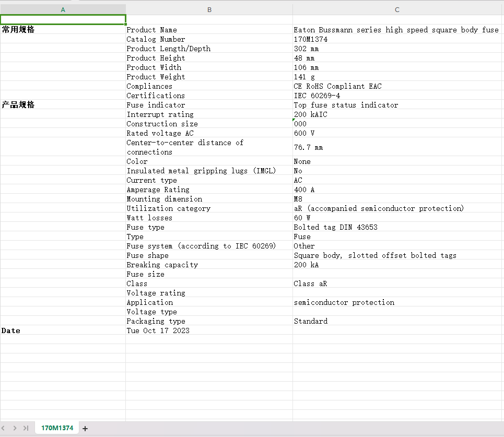Select the 'Other' fuse system value
Image resolution: width=504 pixels, height=437 pixels.
[x=397, y=246]
